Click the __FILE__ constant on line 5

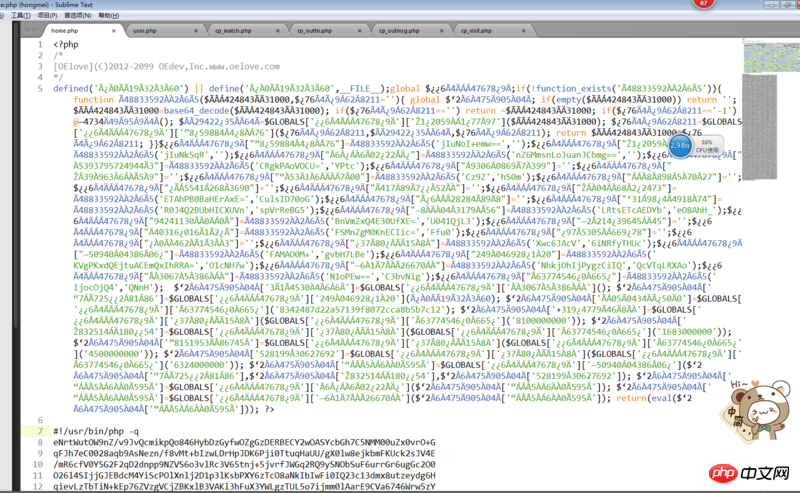pyautogui.click(x=360, y=88)
